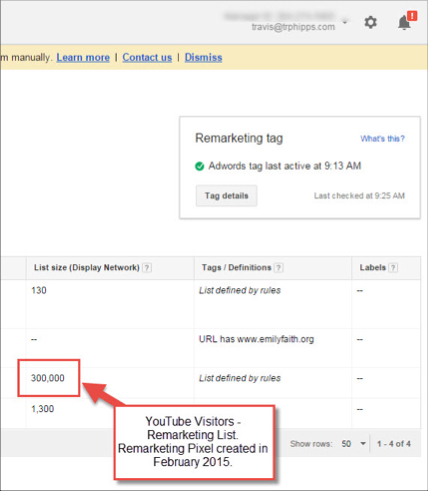Image resolution: width=428 pixels, height=491 pixels.
Task: Dismiss the yellow notification banner
Action: (203, 57)
